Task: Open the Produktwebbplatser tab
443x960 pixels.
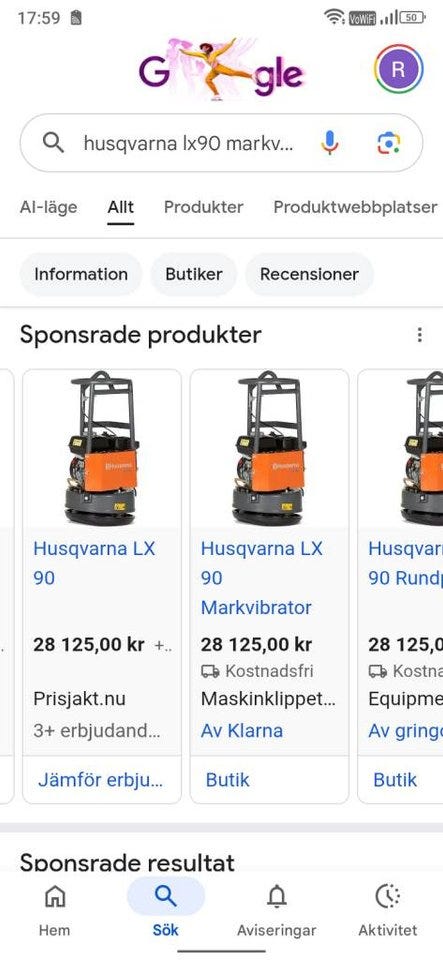Action: [355, 207]
